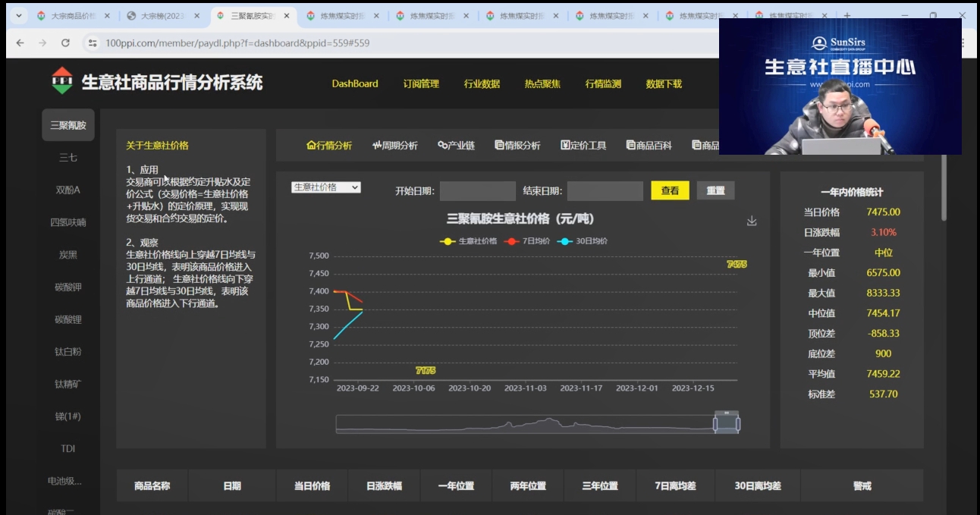Click the 日涨跌幅 table column header
Screen dimensions: 980x515
(384, 486)
